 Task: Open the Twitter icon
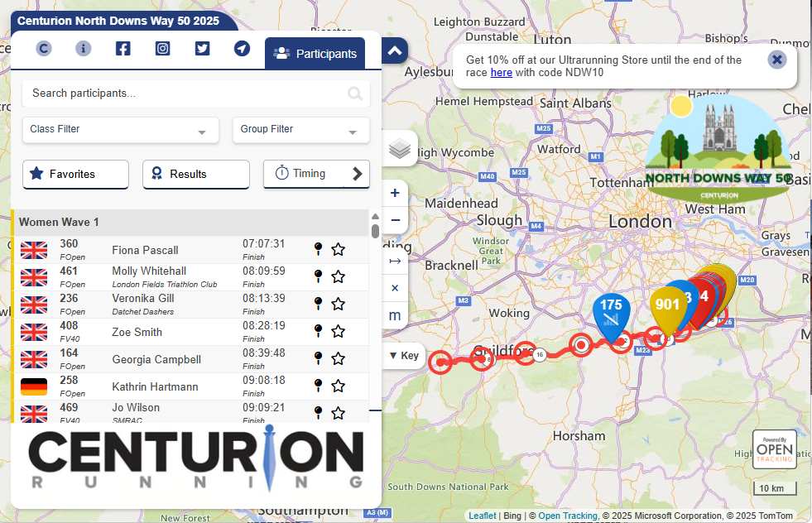(202, 49)
